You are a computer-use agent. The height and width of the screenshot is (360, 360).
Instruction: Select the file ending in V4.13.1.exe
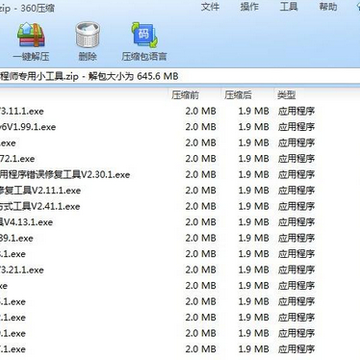tap(26, 222)
